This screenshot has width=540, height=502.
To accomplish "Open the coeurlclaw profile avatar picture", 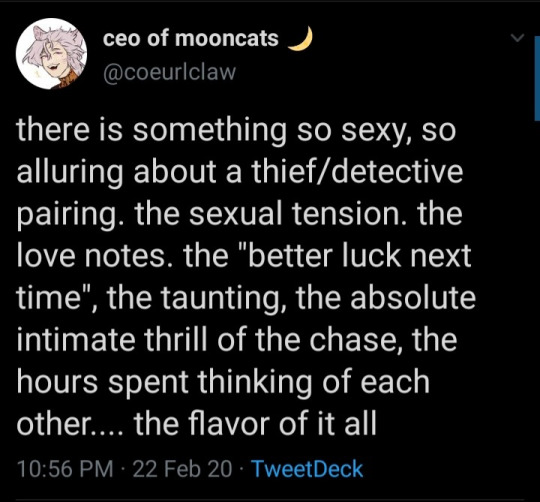I will click(51, 53).
